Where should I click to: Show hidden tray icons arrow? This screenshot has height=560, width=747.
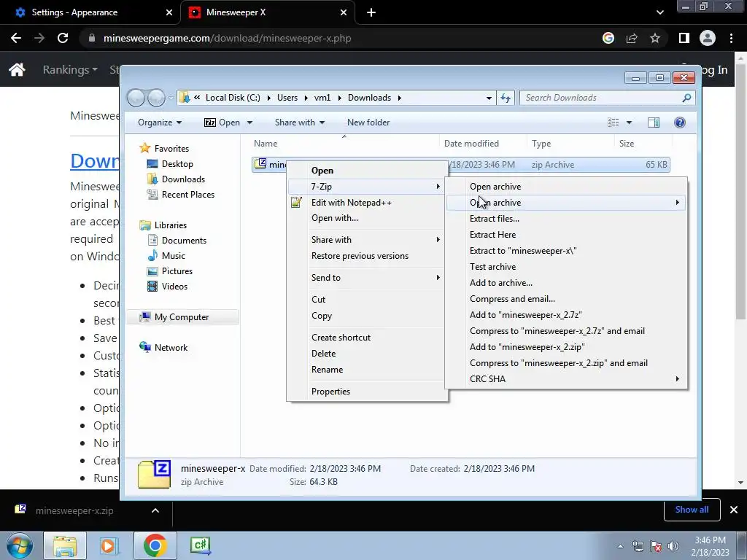620,546
